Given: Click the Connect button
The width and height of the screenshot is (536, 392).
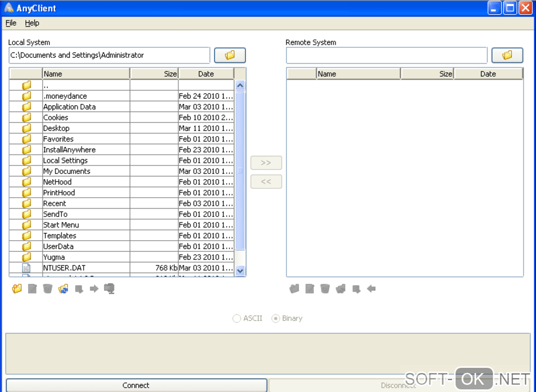Looking at the screenshot, I should click(x=136, y=385).
